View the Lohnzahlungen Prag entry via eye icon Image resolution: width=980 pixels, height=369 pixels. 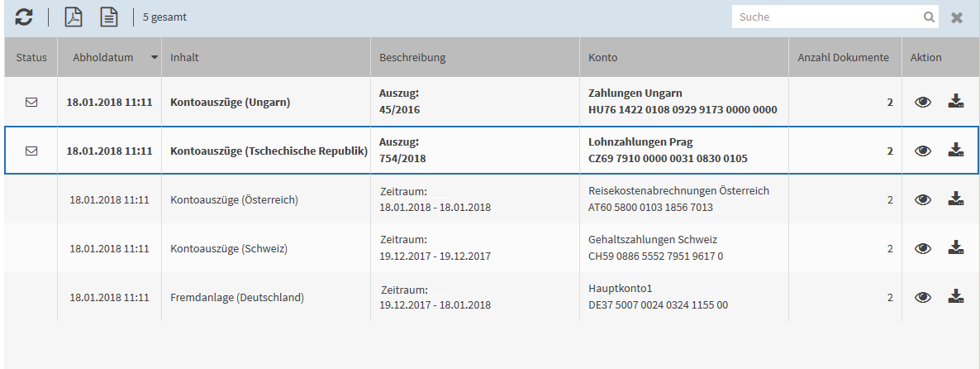[x=922, y=151]
